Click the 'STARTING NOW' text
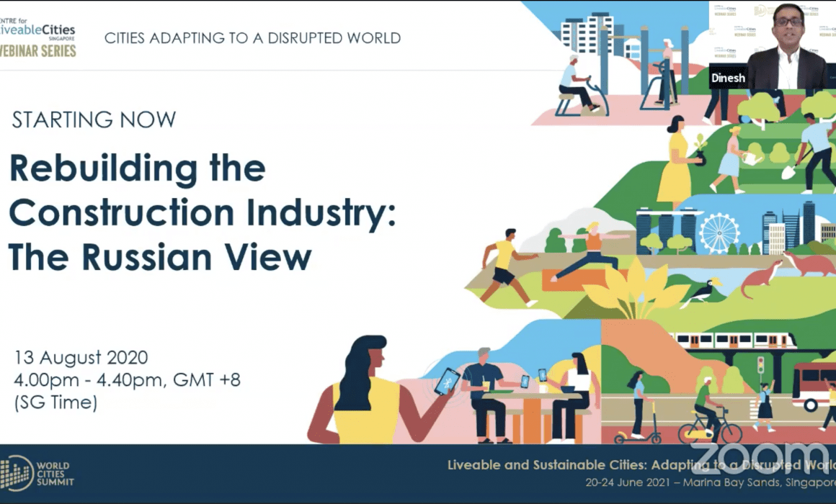Screen dimensions: 836x504 point(94,120)
